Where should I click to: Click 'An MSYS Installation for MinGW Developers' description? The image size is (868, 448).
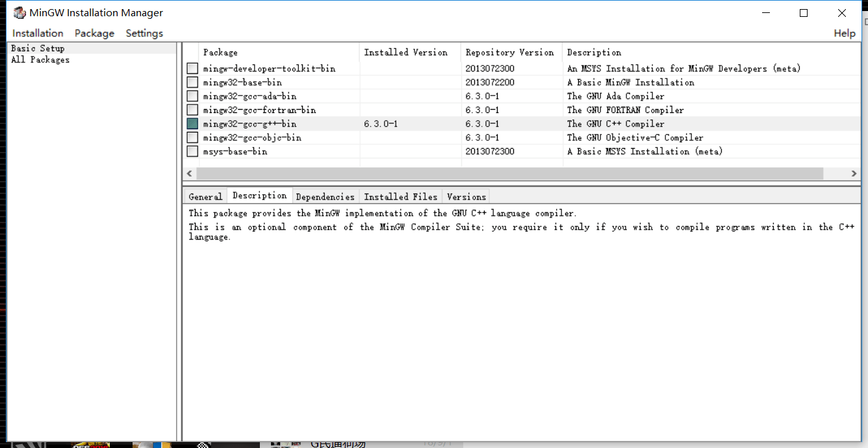[x=683, y=69]
